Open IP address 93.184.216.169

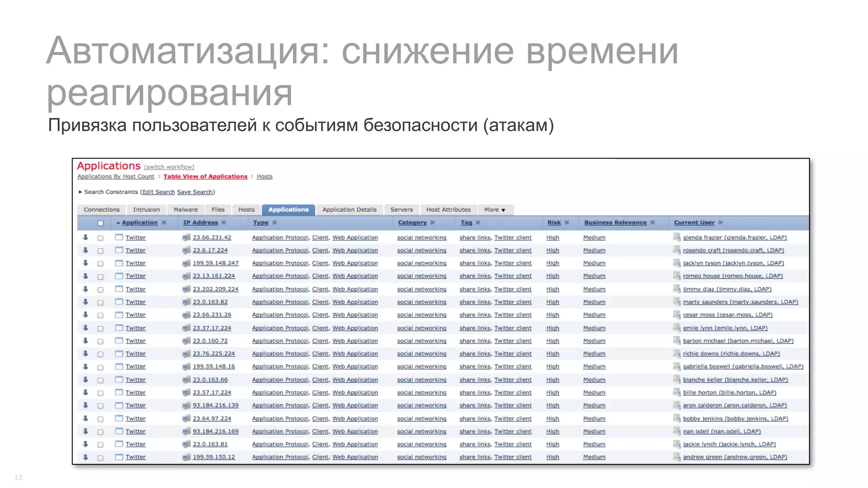(x=216, y=431)
